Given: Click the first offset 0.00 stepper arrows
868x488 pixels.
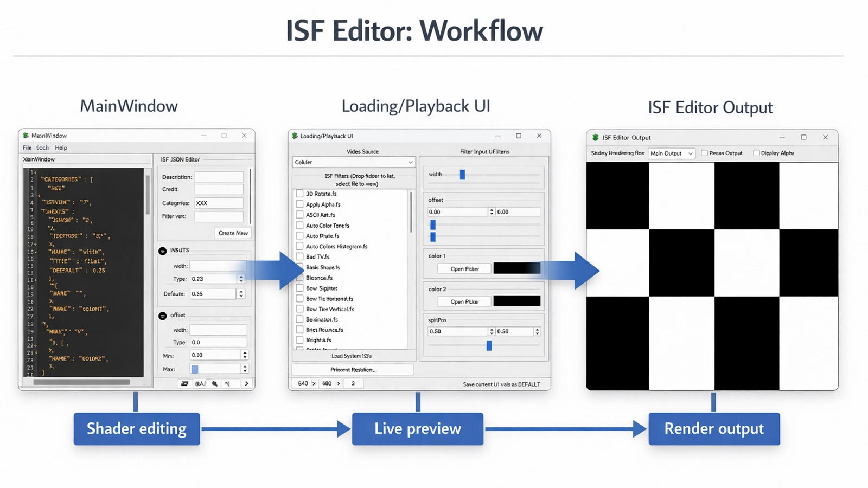Looking at the screenshot, I should (x=492, y=212).
